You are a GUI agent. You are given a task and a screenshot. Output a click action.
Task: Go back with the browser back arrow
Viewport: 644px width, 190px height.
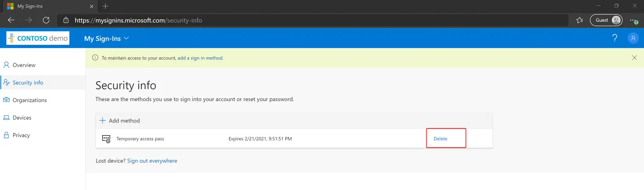(11, 20)
